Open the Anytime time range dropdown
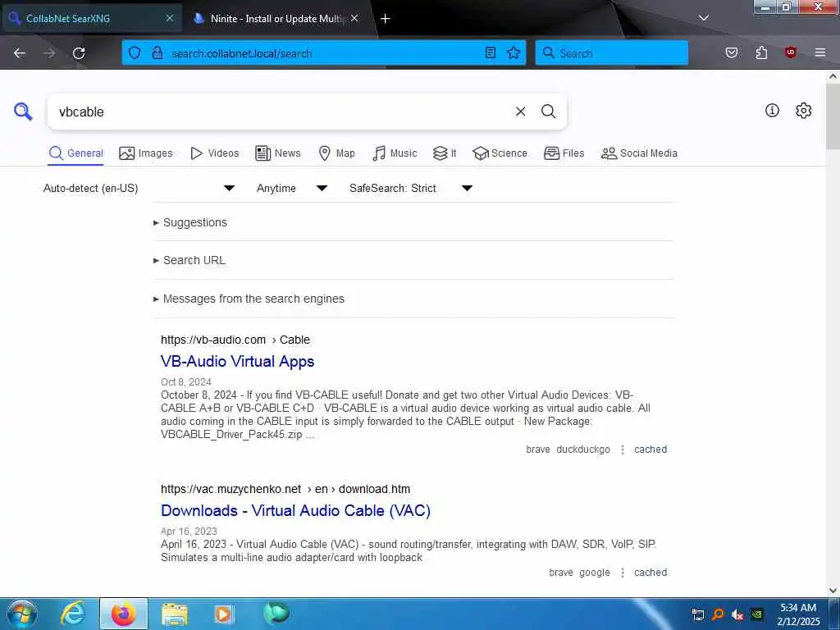The image size is (840, 630). [292, 188]
